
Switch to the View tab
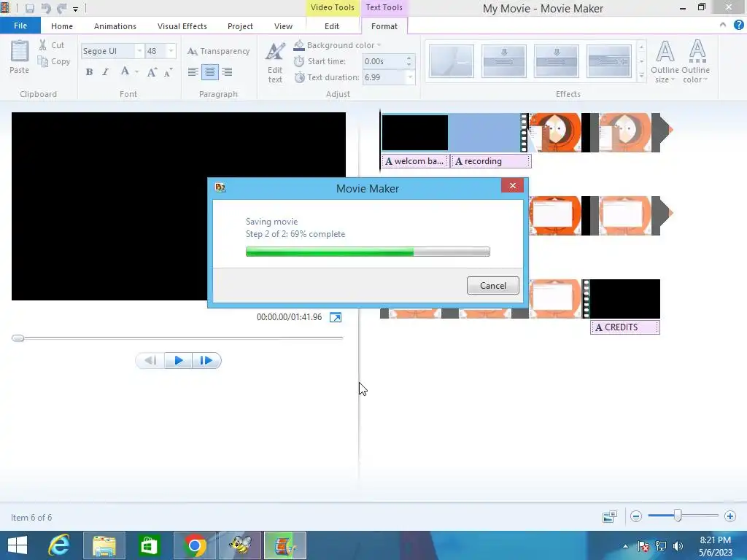point(283,26)
